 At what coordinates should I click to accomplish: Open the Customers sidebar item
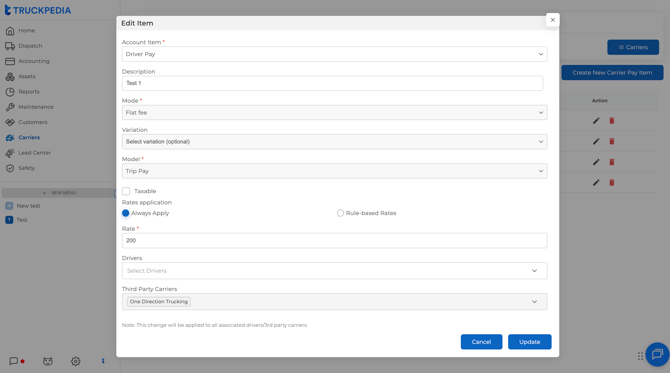coord(32,122)
